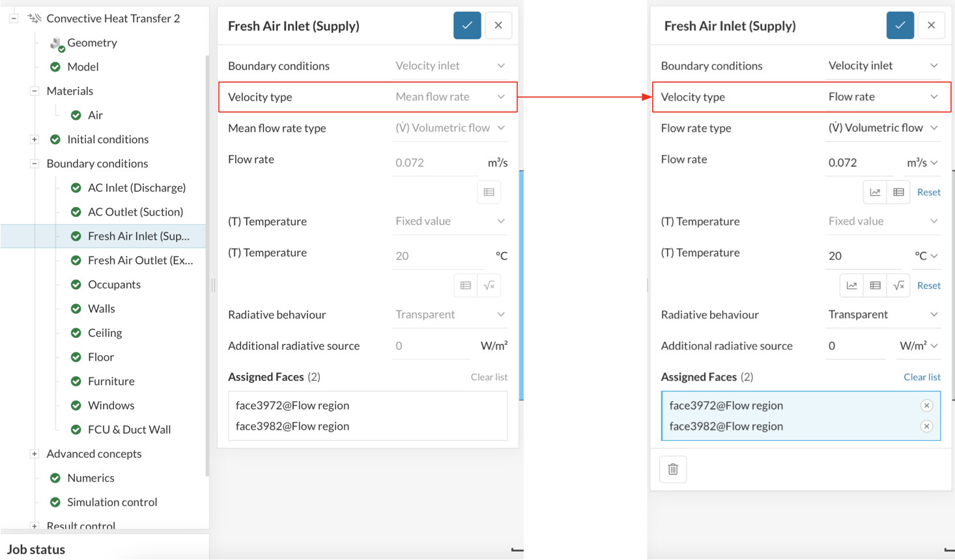Open the m³/s flow rate unit dropdown
Image resolution: width=955 pixels, height=560 pixels.
[922, 163]
